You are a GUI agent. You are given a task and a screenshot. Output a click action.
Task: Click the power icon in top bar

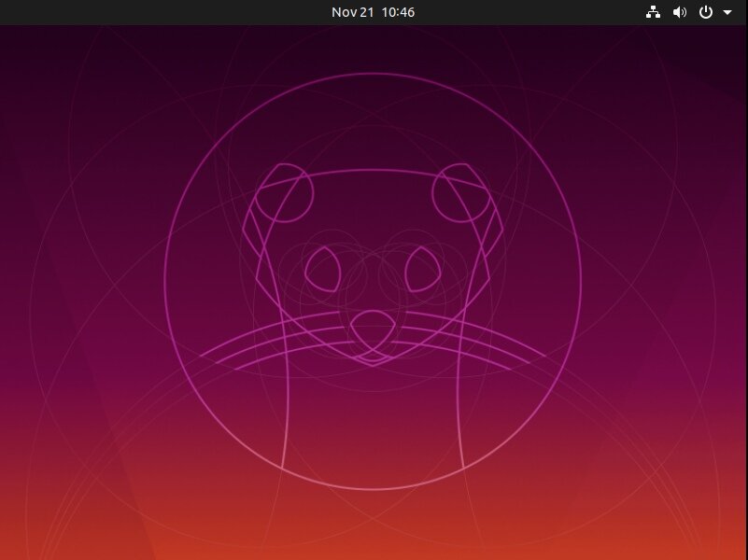(x=706, y=12)
